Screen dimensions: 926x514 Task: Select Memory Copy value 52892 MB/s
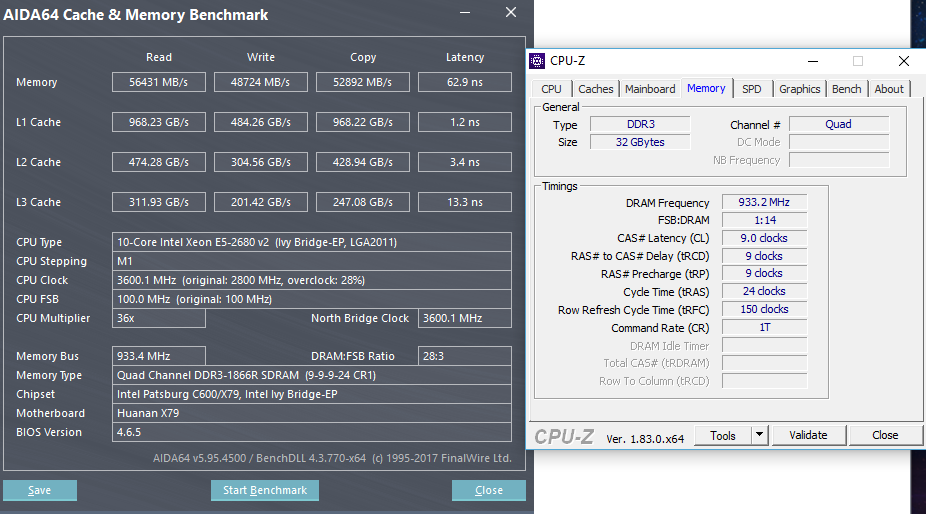(x=363, y=82)
